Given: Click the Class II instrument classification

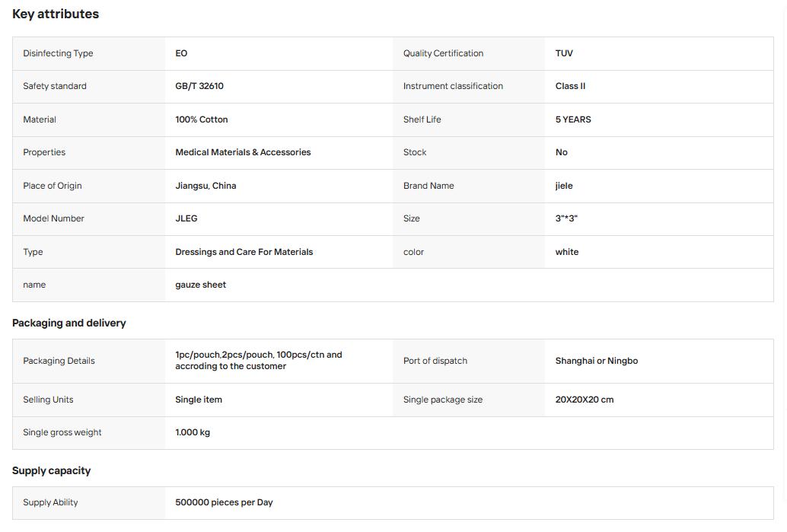Looking at the screenshot, I should 570,86.
